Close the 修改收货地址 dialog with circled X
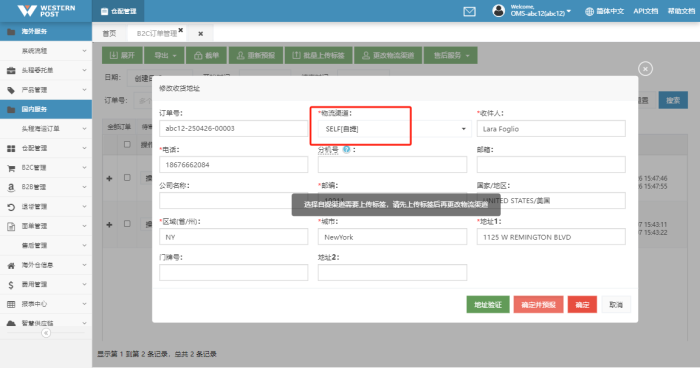Image resolution: width=700 pixels, height=368 pixels. pyautogui.click(x=645, y=69)
